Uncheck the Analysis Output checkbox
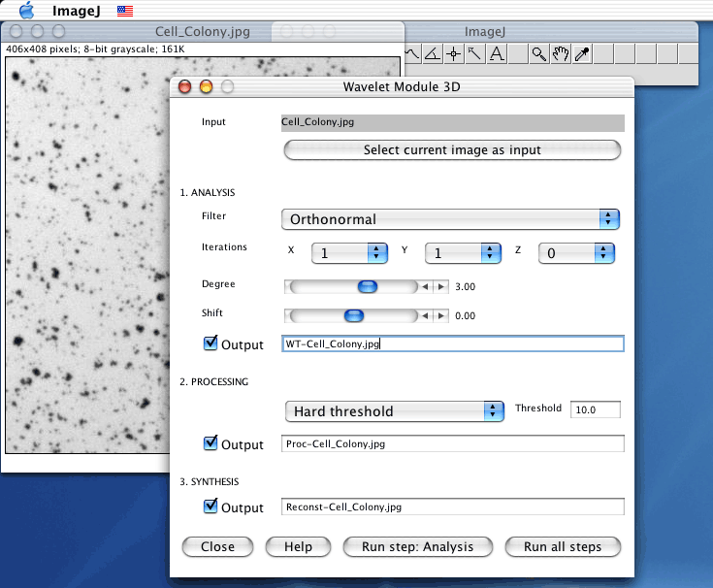The width and height of the screenshot is (713, 588). point(211,343)
